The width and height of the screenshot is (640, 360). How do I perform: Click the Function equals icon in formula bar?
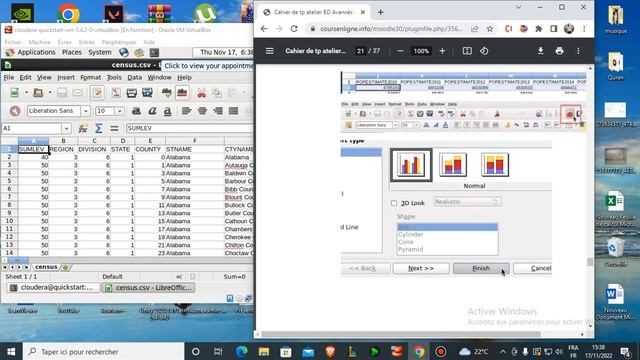(x=114, y=128)
